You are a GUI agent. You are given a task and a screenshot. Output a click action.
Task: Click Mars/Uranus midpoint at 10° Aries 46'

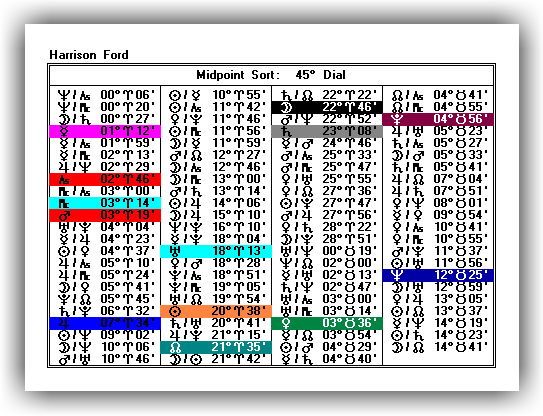105,359
